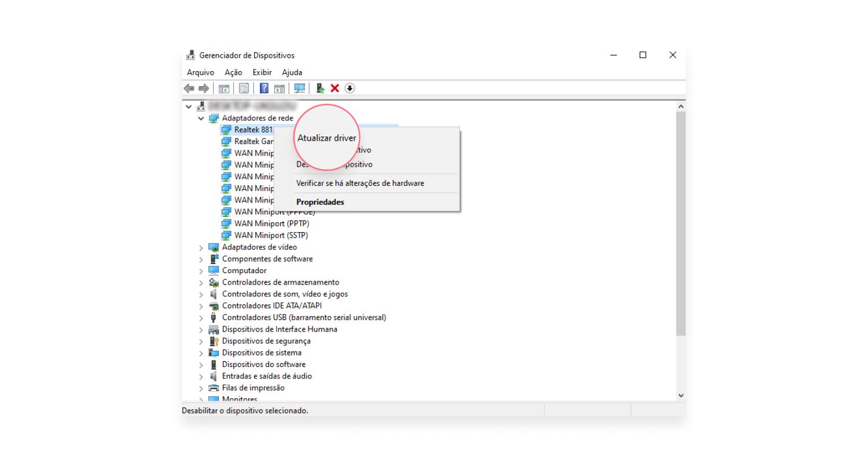Screen dimensions: 868x463
Task: Select the Adaptadores de rede label
Action: (258, 118)
